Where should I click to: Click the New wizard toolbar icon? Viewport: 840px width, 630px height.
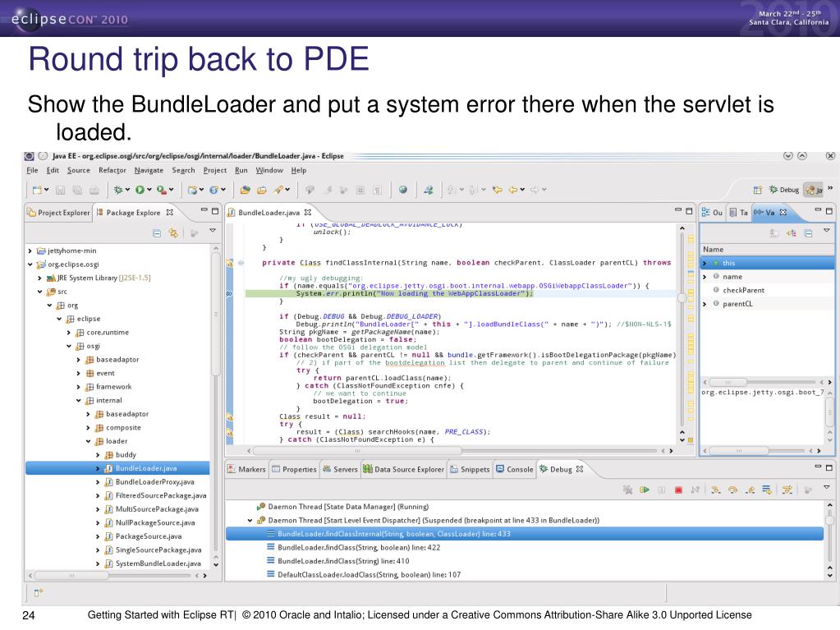point(37,190)
